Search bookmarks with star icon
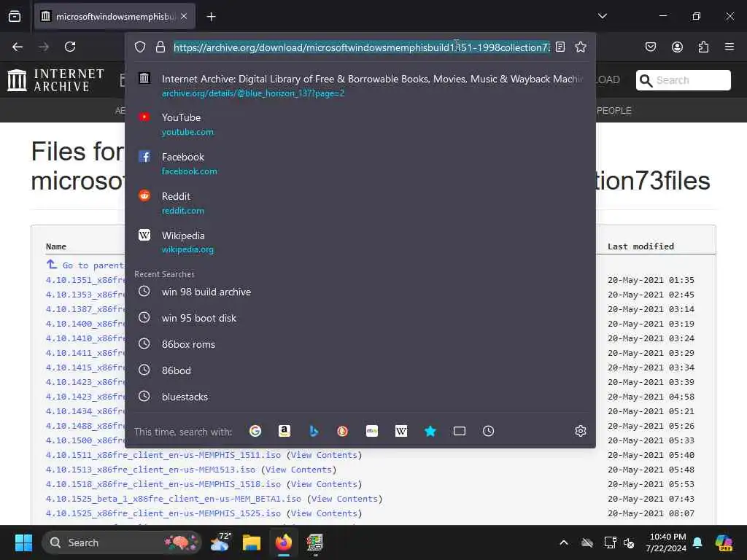This screenshot has height=560, width=747. (x=430, y=431)
